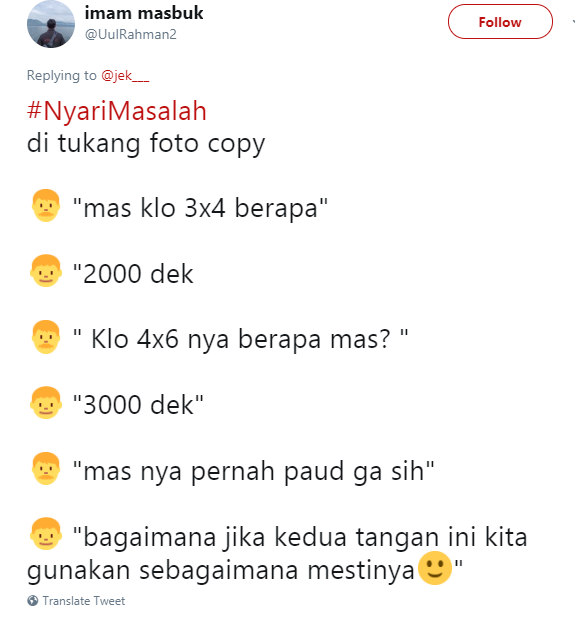
Task: Click the "gunakan sebagaimana mestinya" text line
Action: tap(221, 570)
